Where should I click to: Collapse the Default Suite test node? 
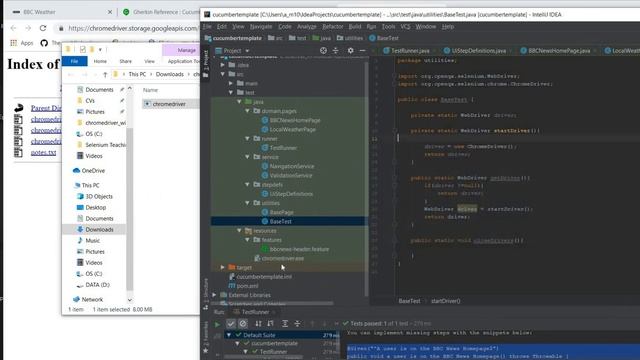click(x=229, y=335)
